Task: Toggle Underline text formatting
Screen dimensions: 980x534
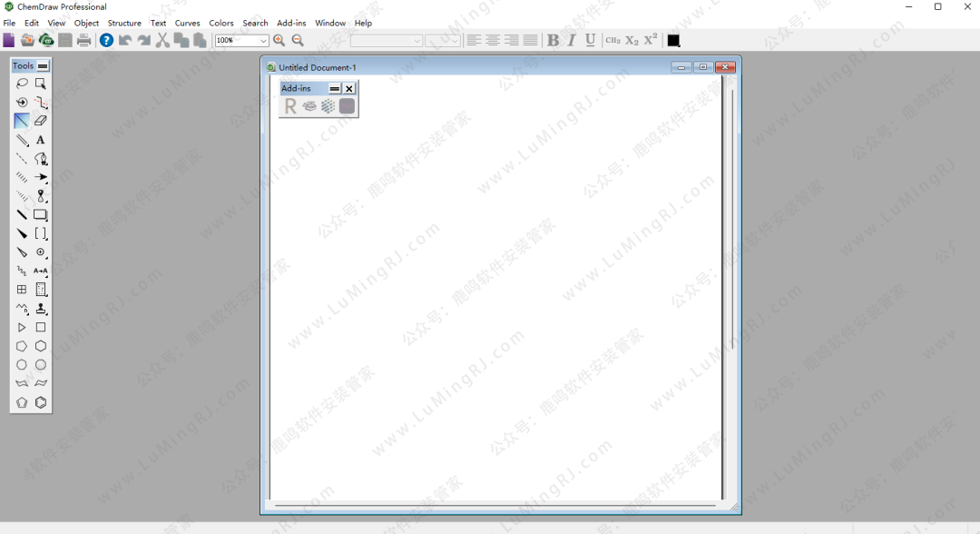Action: 590,40
